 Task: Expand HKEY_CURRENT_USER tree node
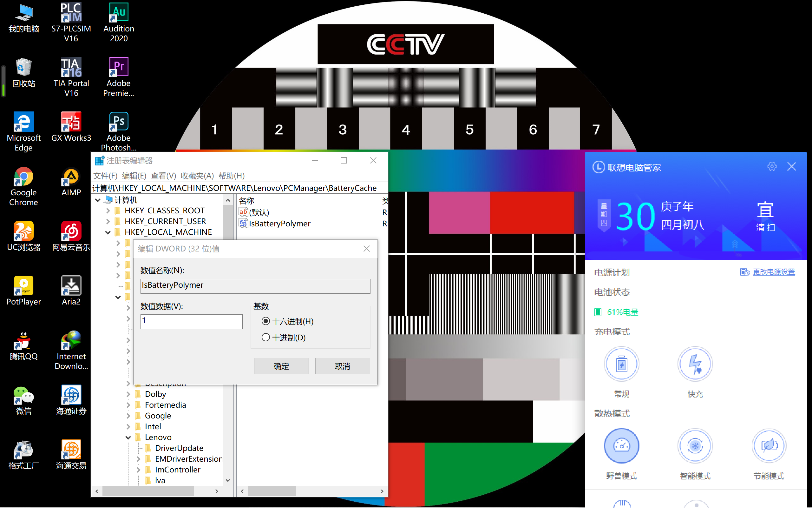tap(108, 222)
